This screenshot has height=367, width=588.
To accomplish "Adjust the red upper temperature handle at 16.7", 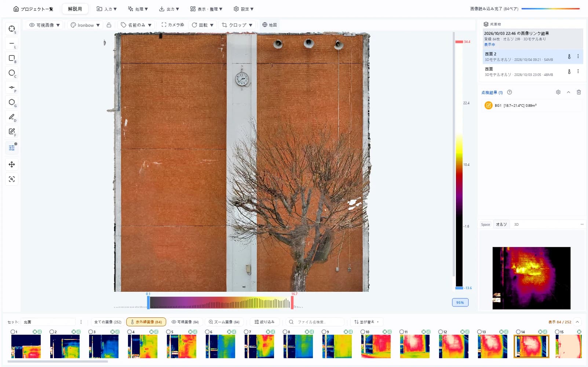I will click(292, 302).
